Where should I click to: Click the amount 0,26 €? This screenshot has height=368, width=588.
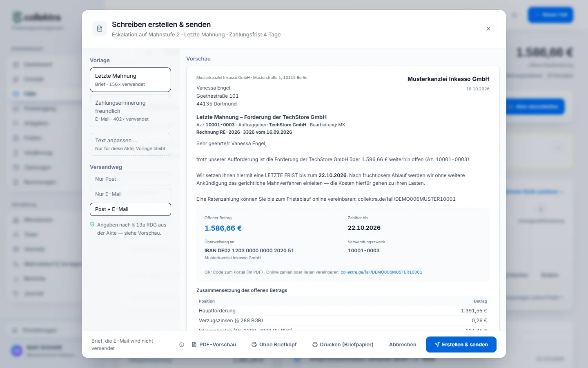coord(479,321)
